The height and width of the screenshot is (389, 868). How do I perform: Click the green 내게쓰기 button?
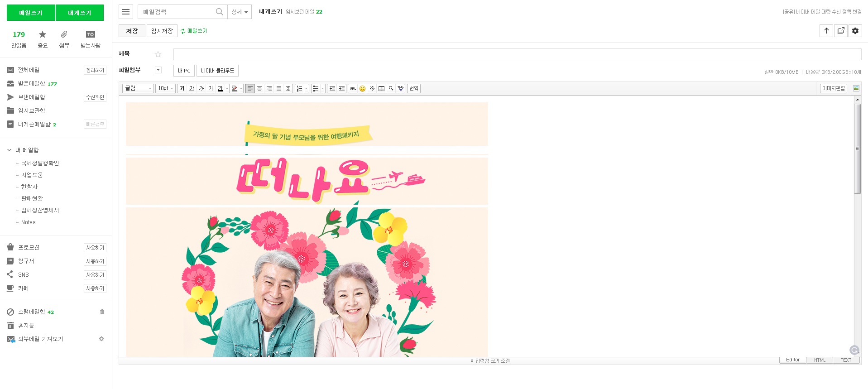click(80, 13)
